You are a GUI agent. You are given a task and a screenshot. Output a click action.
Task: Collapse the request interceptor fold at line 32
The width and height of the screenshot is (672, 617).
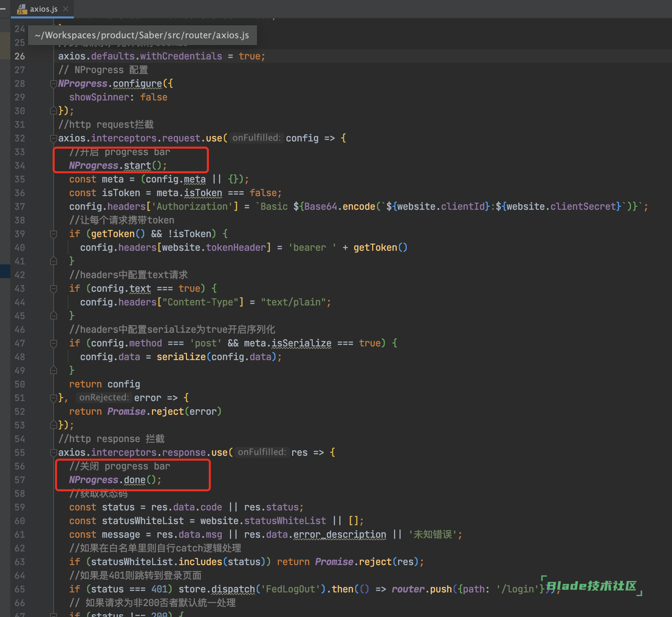coord(53,138)
